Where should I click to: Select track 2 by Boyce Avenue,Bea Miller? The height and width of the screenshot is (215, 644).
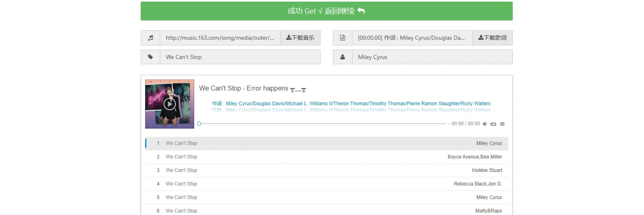tap(327, 157)
